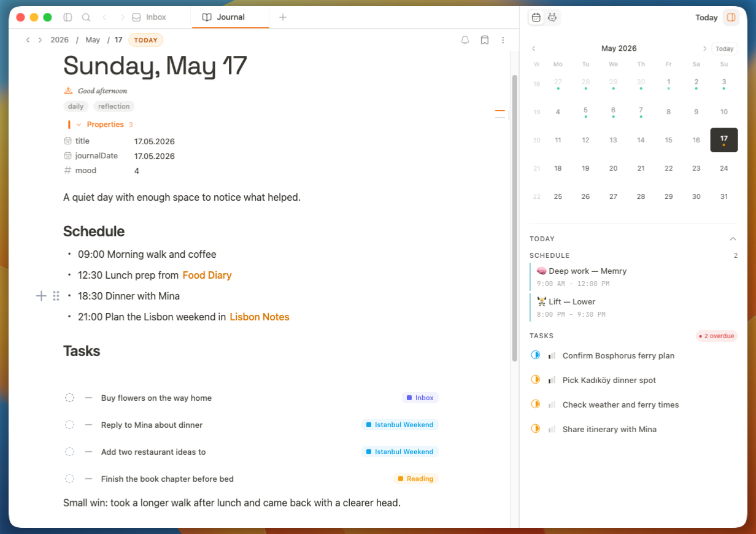The width and height of the screenshot is (756, 534).
Task: Click the small Today button beside calendar month
Action: [725, 48]
